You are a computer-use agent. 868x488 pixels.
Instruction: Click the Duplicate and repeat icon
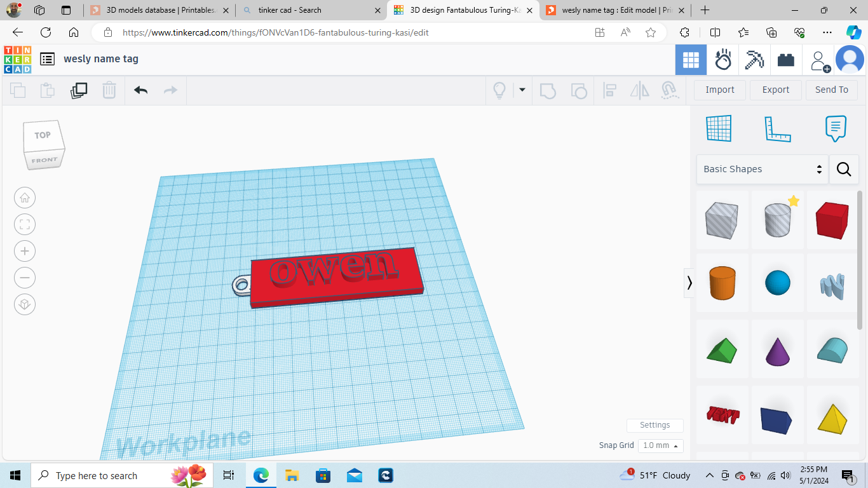pyautogui.click(x=79, y=90)
